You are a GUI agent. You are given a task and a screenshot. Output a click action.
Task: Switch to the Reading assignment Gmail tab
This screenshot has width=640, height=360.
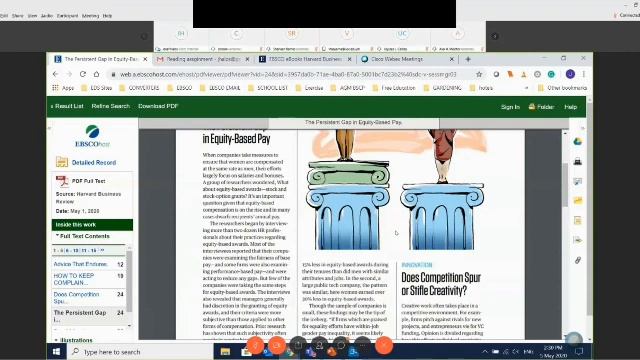pos(203,59)
